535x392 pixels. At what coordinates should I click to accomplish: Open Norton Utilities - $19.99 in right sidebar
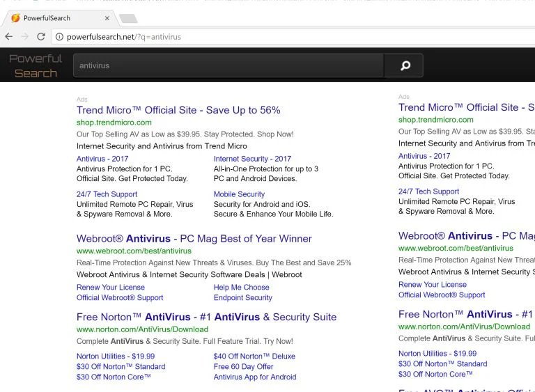[x=437, y=354]
